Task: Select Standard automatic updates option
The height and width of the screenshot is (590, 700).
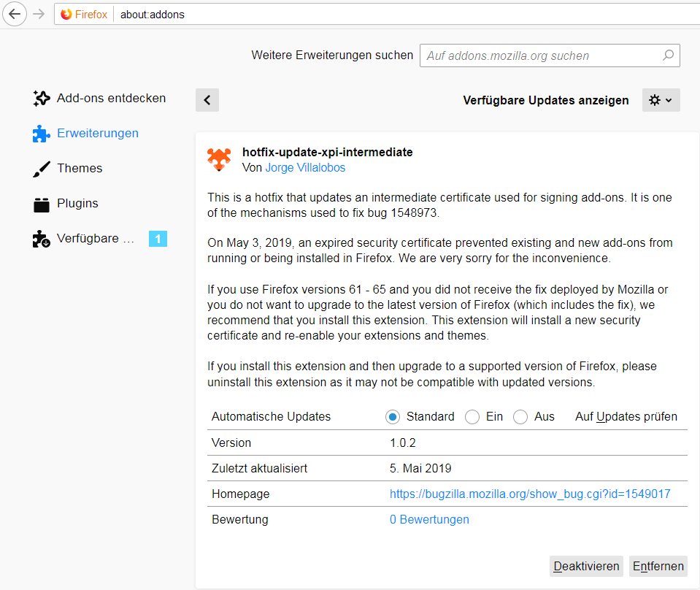Action: pyautogui.click(x=393, y=417)
